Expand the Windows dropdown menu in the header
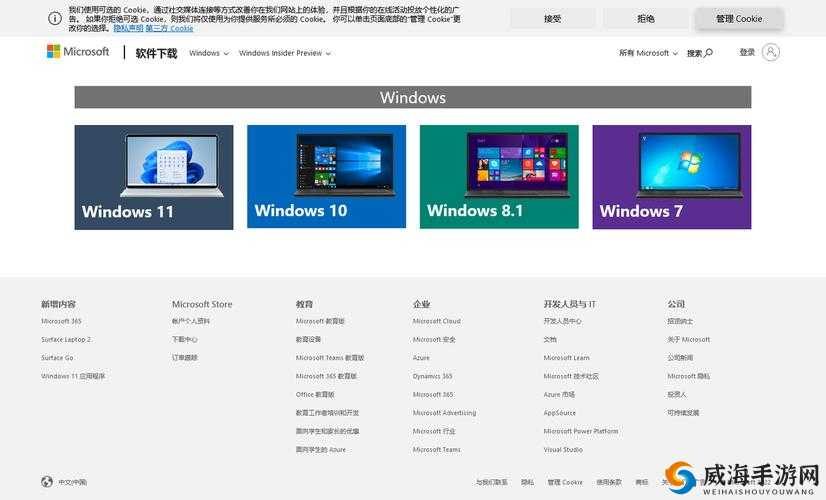This screenshot has width=826, height=500. pos(209,53)
